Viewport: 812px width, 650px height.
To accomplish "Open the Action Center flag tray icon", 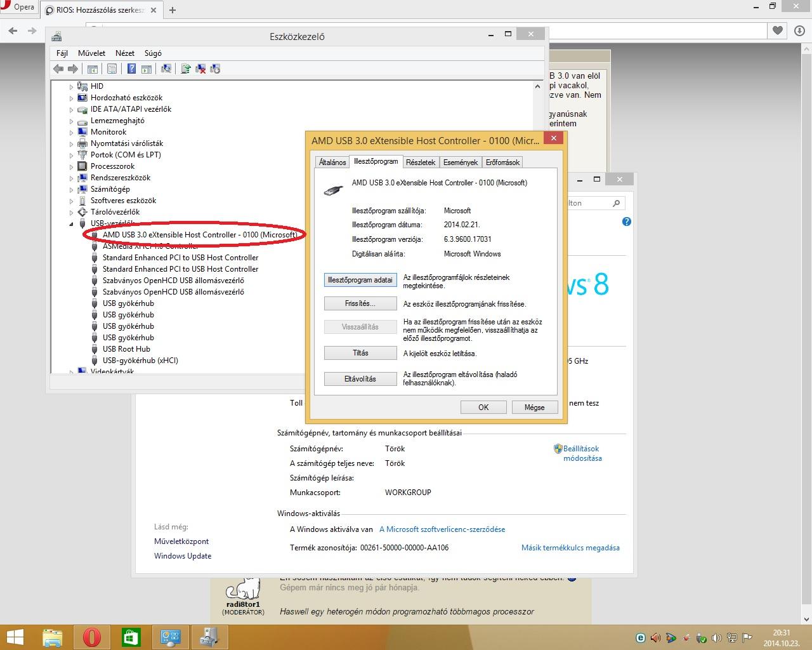I will tap(747, 638).
